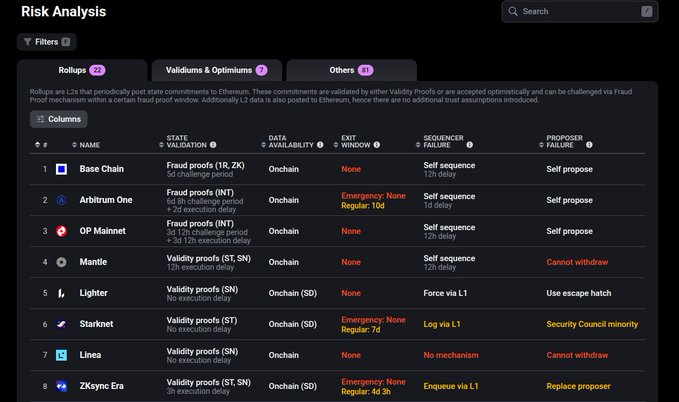Click OP Mainnet's Fraud proofs (INT) cell
This screenshot has width=679, height=402.
(208, 232)
